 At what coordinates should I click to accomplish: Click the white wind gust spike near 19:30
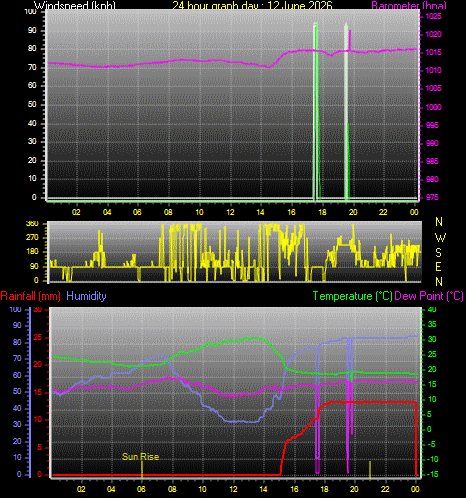(346, 112)
